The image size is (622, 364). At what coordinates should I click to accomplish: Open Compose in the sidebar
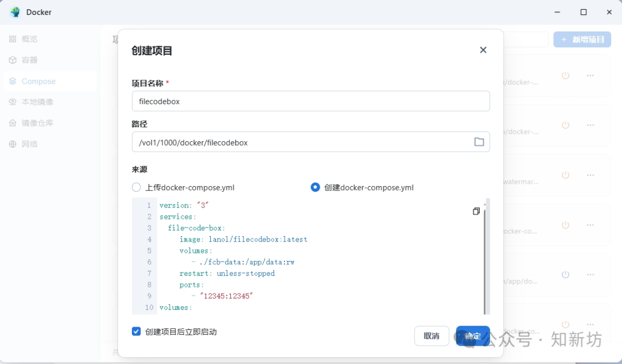[50, 81]
